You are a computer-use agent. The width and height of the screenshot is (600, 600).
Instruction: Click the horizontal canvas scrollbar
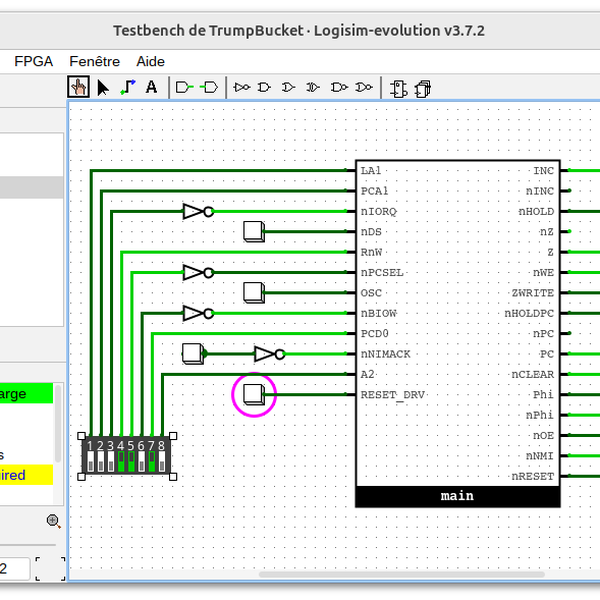(x=401, y=574)
